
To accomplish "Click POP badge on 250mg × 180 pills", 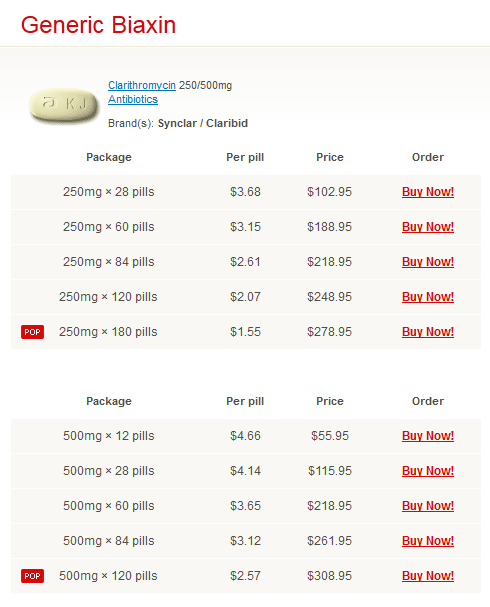I will pyautogui.click(x=33, y=332).
